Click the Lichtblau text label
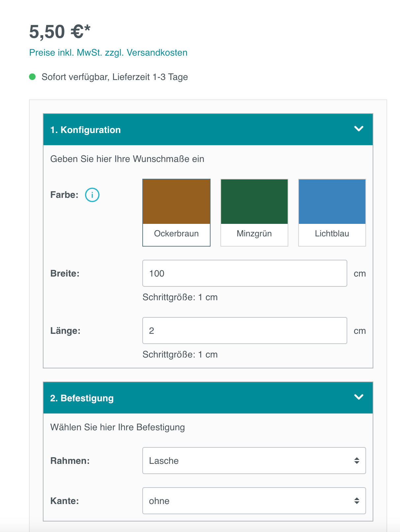 point(332,234)
